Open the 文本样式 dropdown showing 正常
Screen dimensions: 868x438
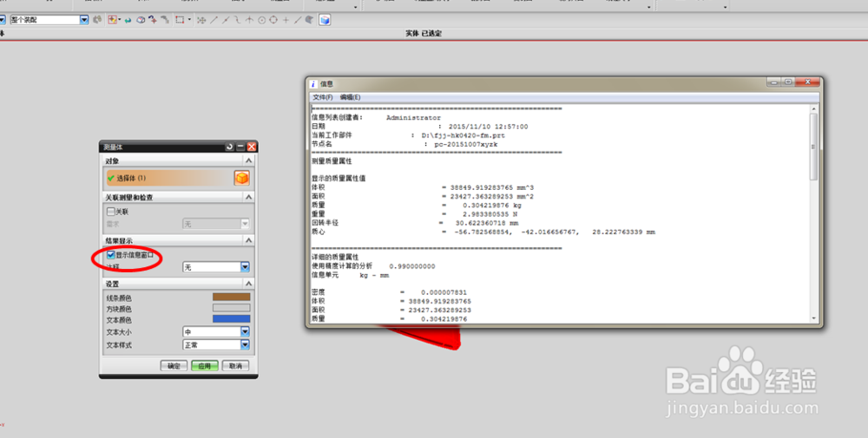point(245,344)
